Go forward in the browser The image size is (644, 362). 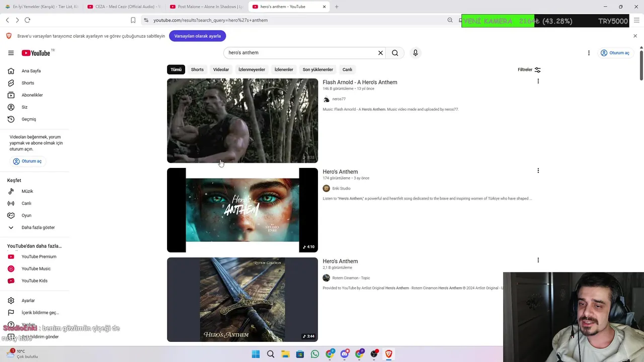(17, 20)
